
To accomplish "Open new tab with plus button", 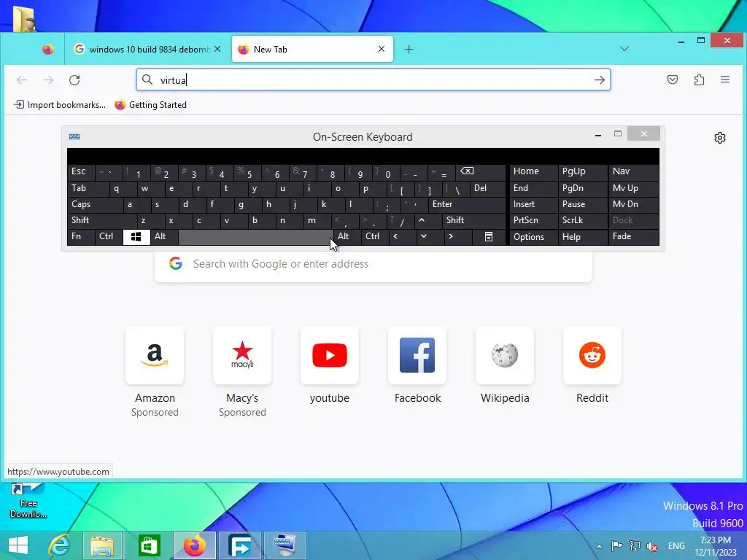I will [409, 49].
